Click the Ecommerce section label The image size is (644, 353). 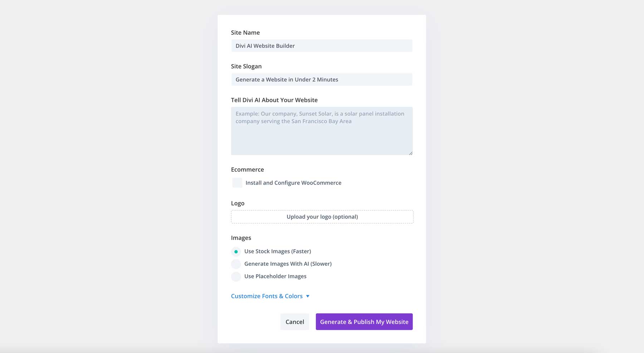(x=247, y=169)
